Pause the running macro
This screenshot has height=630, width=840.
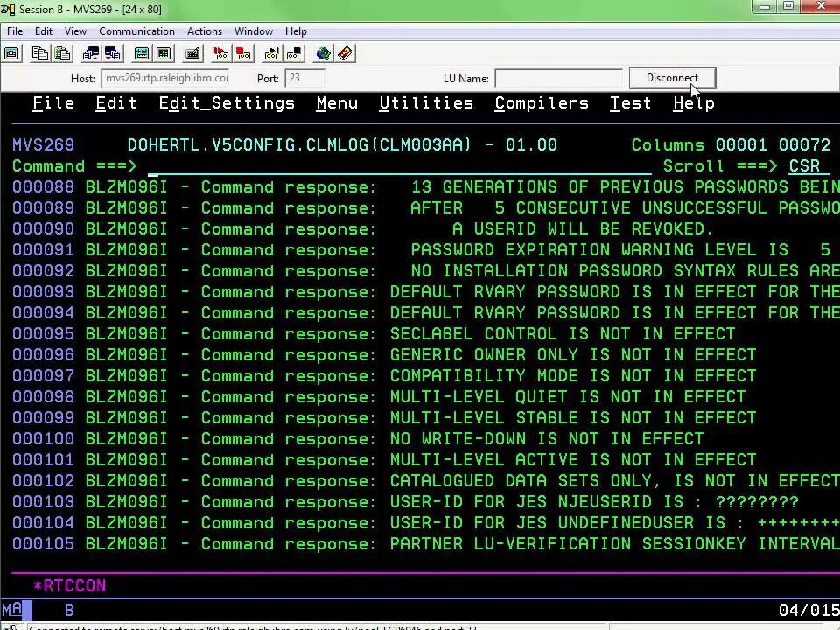[296, 53]
